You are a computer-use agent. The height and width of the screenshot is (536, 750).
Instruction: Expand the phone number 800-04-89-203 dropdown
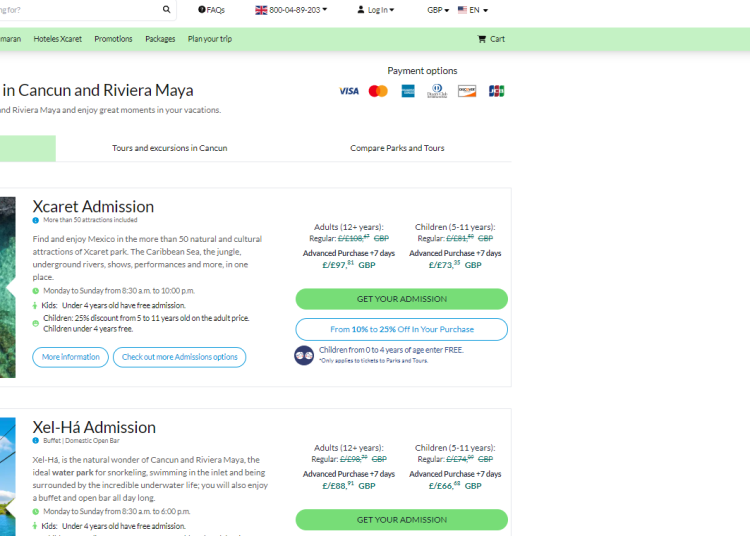pos(291,10)
